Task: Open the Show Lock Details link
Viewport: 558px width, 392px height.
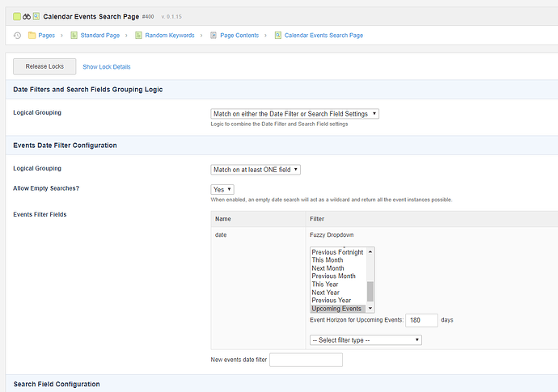Action: pos(106,67)
